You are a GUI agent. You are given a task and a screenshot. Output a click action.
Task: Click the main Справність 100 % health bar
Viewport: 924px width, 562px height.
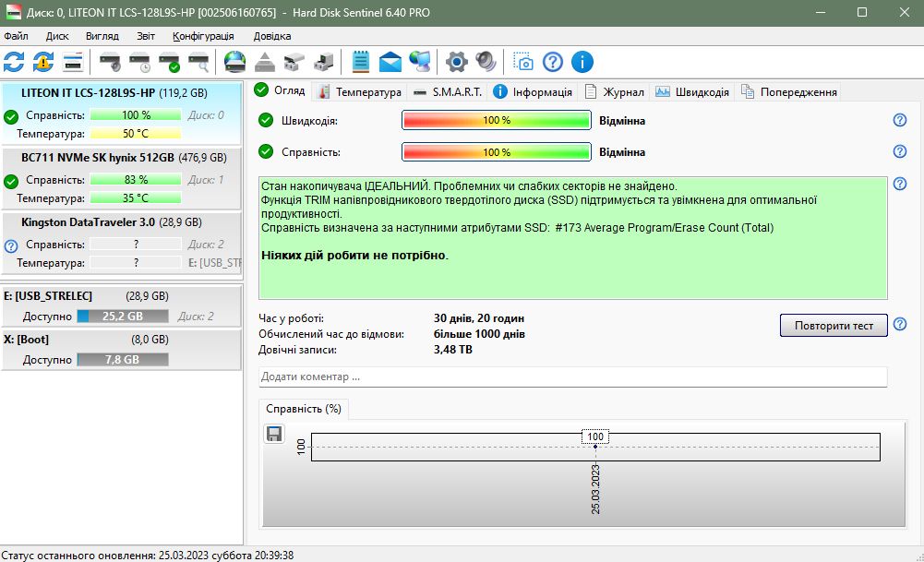pyautogui.click(x=497, y=152)
